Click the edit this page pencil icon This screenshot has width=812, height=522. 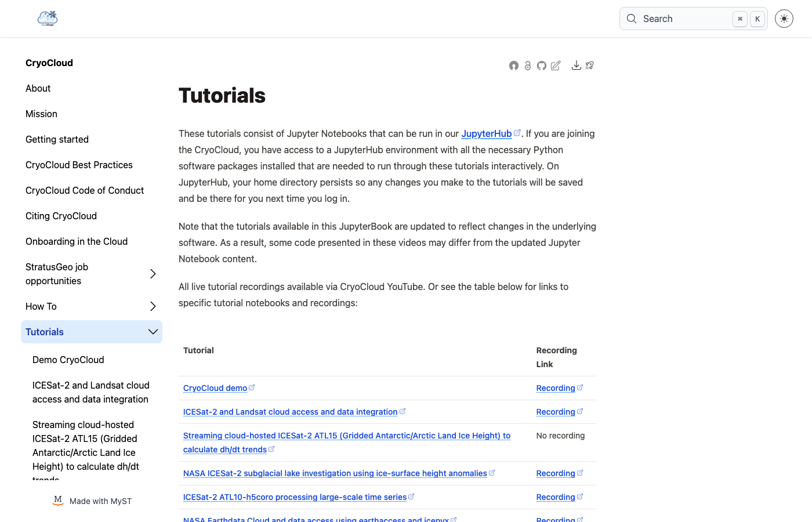556,66
